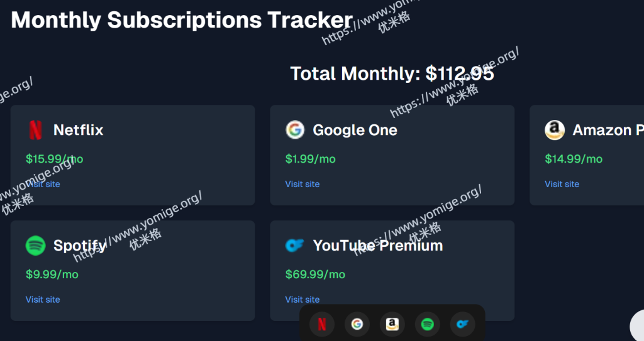Select the blue YouTube Premium dock icon
Screen dimensions: 644x341
tap(463, 324)
